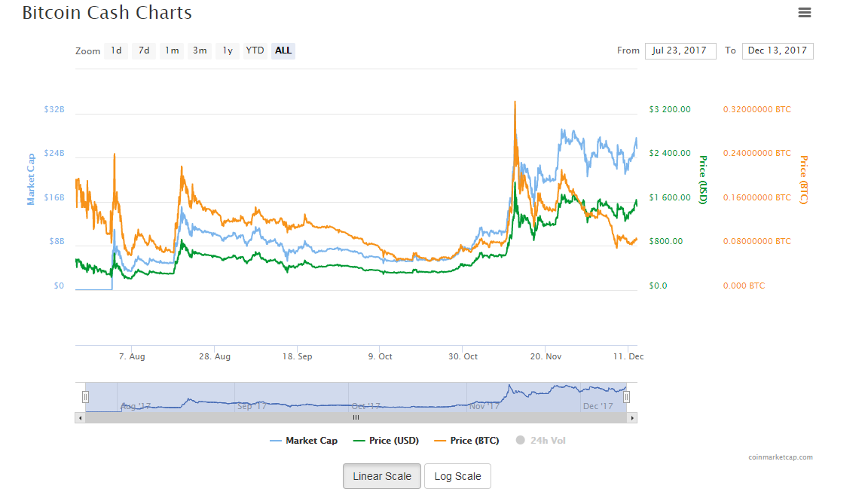The height and width of the screenshot is (504, 865).
Task: Click the $32B market cap label
Action: coord(54,109)
